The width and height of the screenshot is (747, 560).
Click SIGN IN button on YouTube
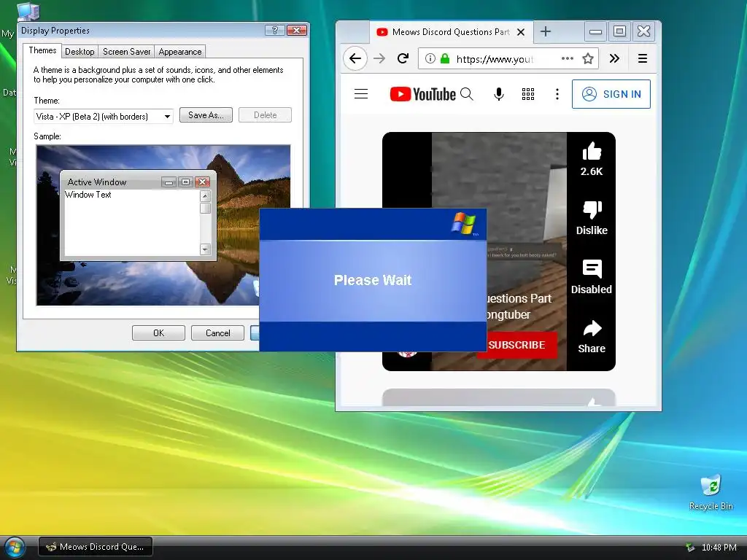click(x=611, y=94)
